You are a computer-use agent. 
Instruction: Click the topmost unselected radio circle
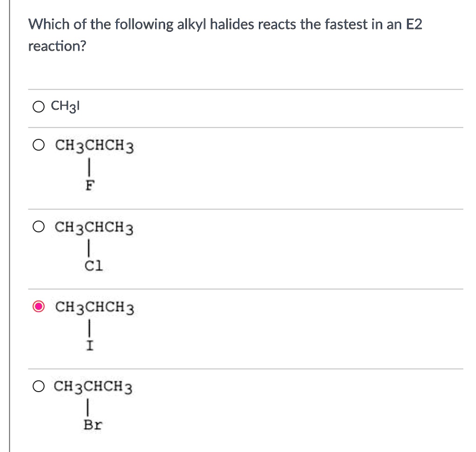pos(40,107)
